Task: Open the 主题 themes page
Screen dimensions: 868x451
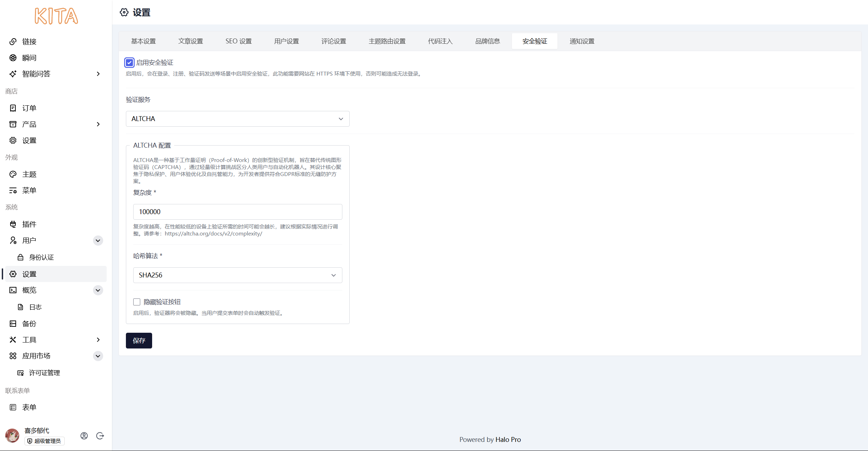Action: point(29,174)
